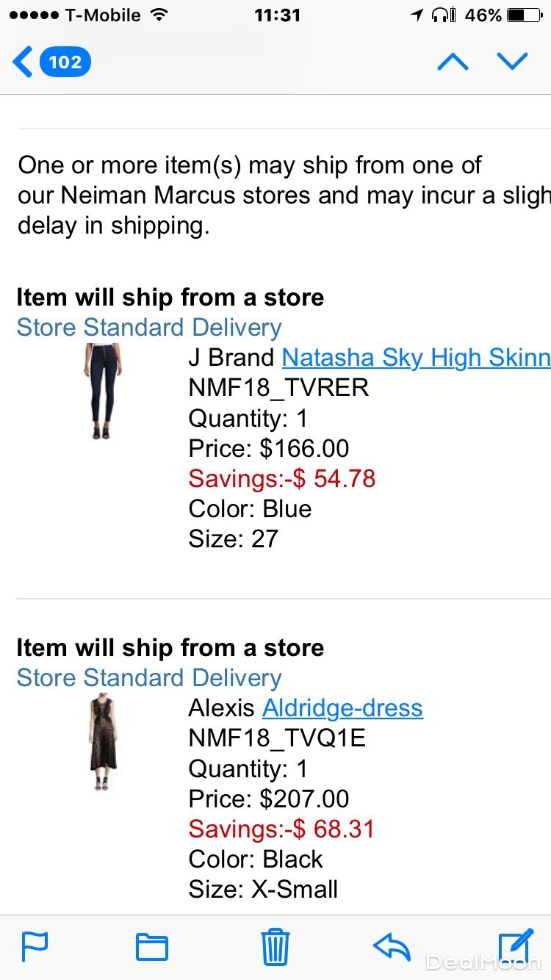Viewport: 551px width, 980px height.
Task: Tap the J Brand jeans thumbnail
Action: coord(101,392)
